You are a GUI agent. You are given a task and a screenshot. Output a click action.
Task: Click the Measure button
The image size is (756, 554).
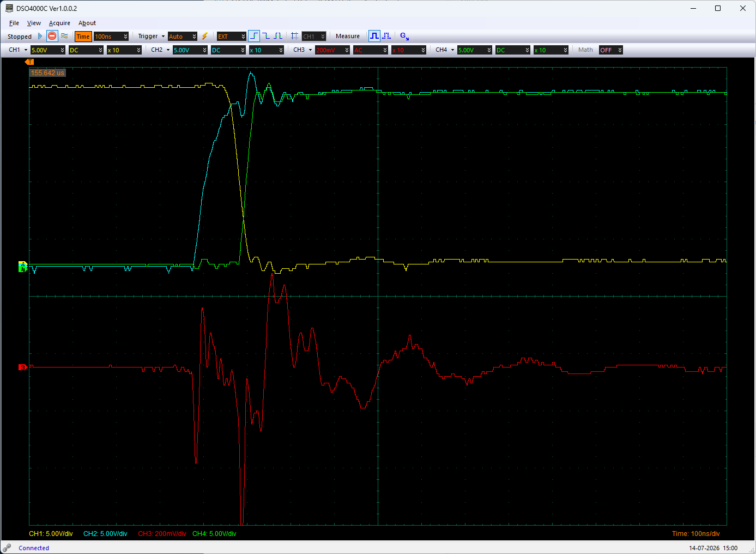tap(348, 36)
